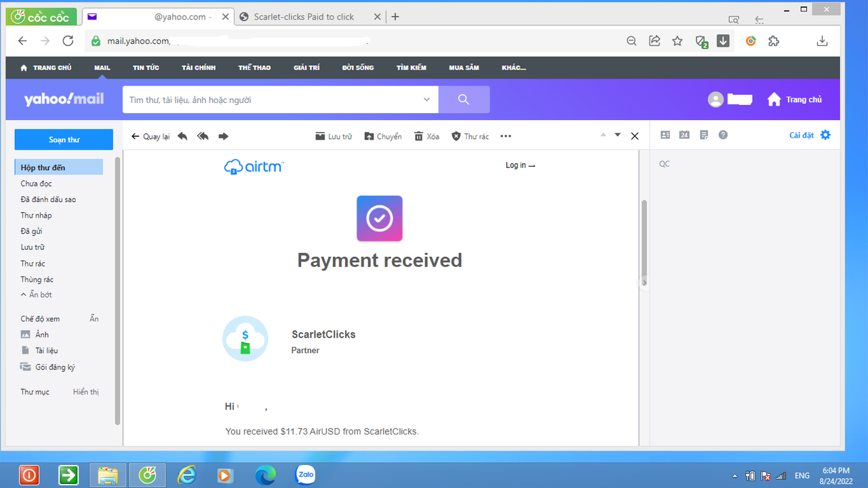Image resolution: width=868 pixels, height=488 pixels.
Task: Open TÀI CHÍNH in the Yahoo nav bar
Action: (199, 68)
